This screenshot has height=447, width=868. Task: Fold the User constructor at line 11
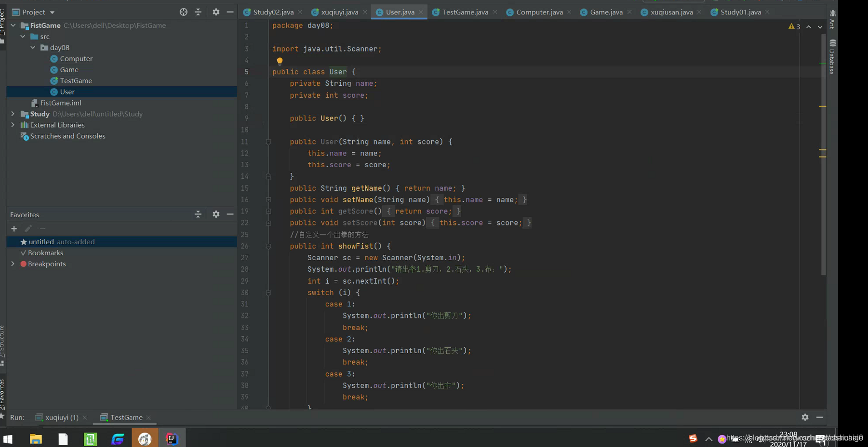click(x=268, y=142)
